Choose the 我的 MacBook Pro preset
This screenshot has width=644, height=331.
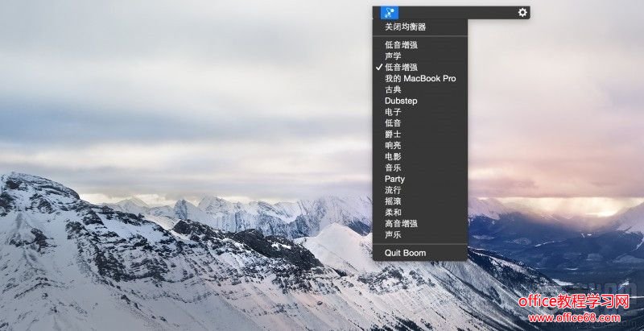(x=419, y=78)
